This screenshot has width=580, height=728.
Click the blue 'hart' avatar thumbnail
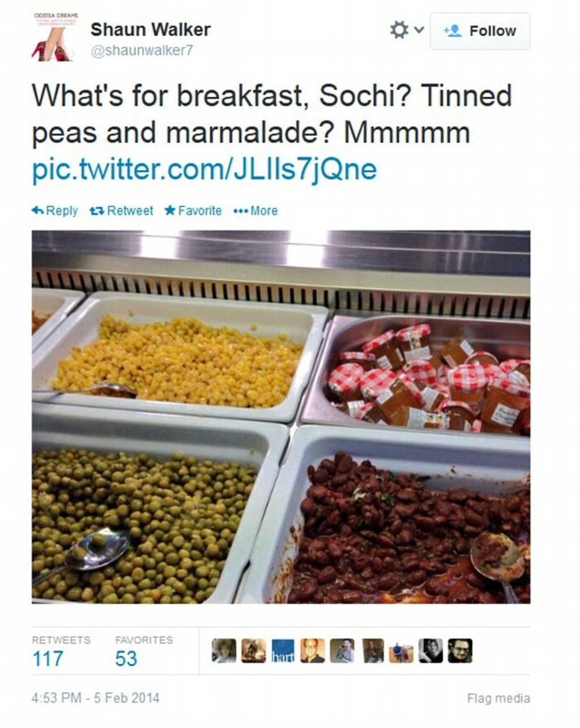[x=283, y=651]
